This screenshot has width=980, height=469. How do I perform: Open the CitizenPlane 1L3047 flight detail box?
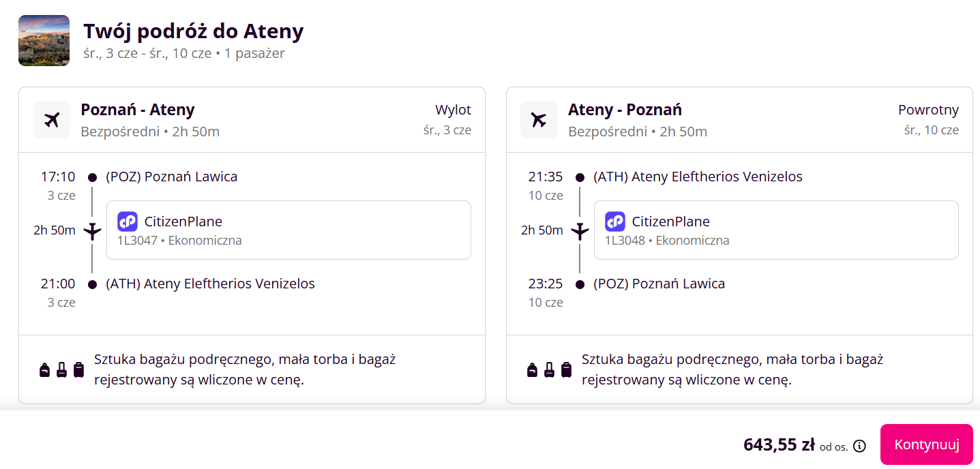288,230
